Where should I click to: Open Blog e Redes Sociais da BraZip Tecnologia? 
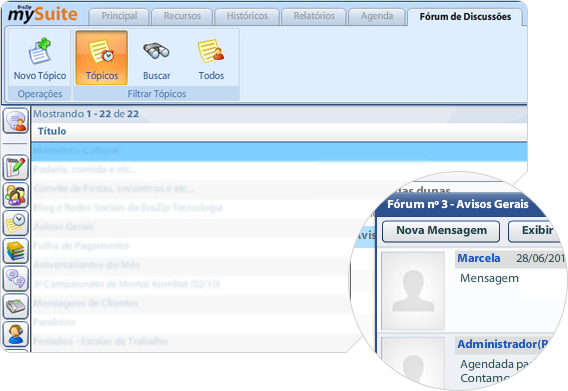[x=128, y=208]
